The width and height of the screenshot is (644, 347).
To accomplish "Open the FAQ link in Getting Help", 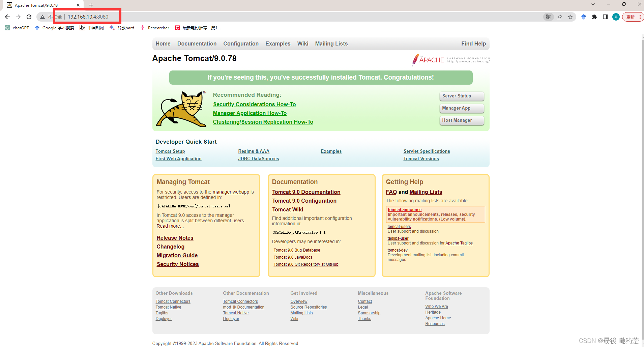I will point(391,192).
